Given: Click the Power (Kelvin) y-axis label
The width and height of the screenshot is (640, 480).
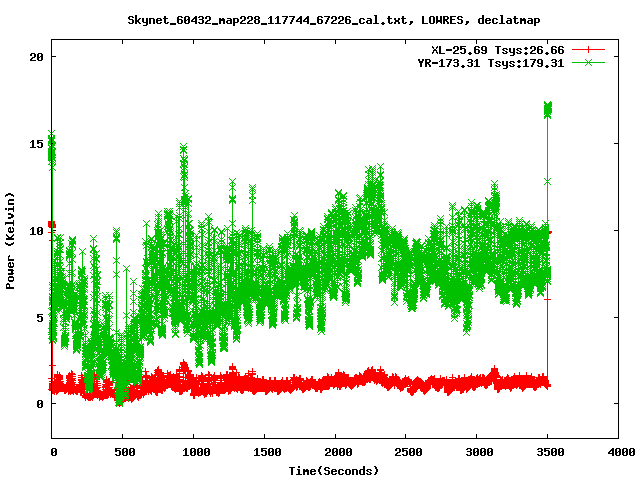Looking at the screenshot, I should [10, 241].
